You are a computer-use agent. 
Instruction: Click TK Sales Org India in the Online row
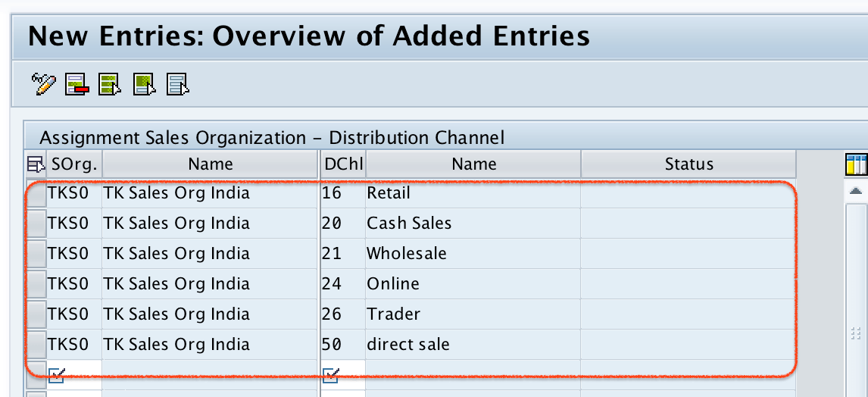pos(176,284)
